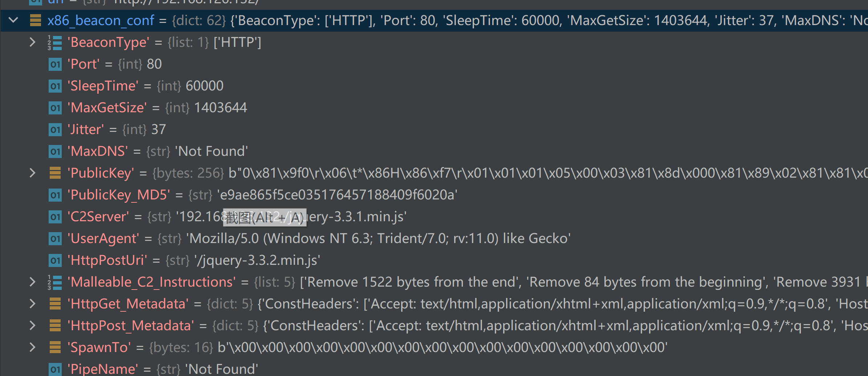
Task: Select the 'MaxGetSize' variable row
Action: [434, 108]
